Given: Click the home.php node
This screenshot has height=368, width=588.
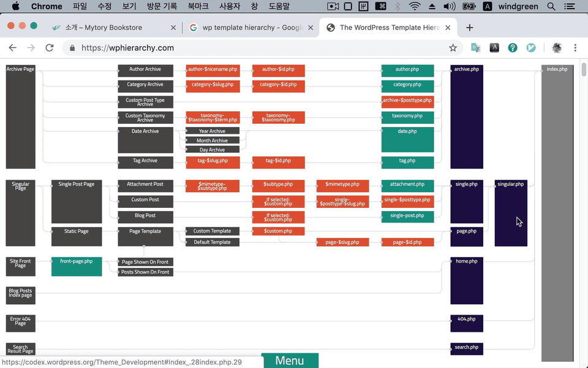Looking at the screenshot, I should click(467, 280).
